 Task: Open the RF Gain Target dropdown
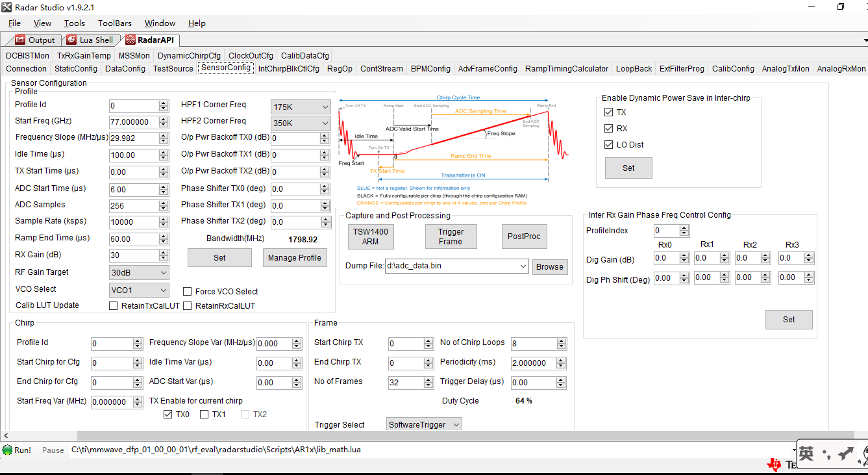click(140, 273)
